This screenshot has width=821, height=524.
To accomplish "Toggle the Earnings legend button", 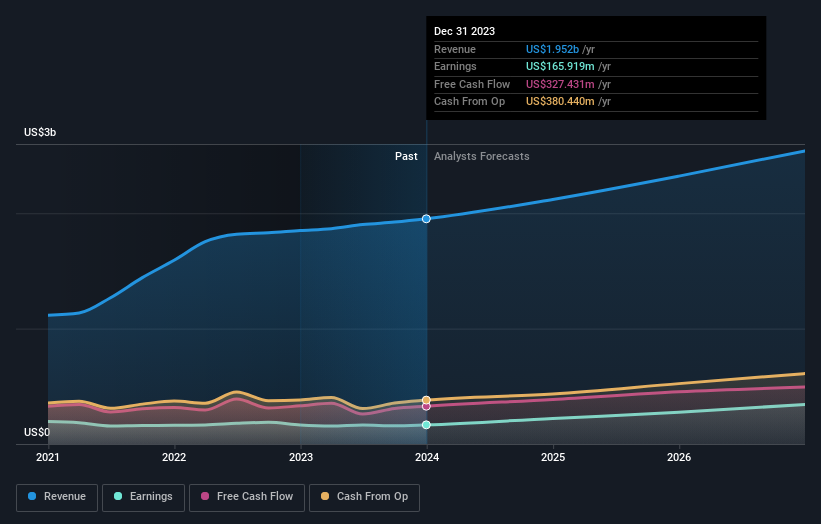I will 143,497.
